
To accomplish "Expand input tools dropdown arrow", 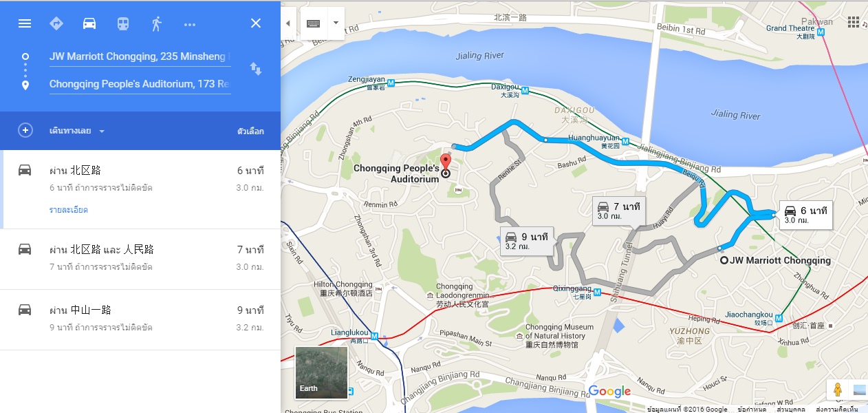I will point(336,23).
